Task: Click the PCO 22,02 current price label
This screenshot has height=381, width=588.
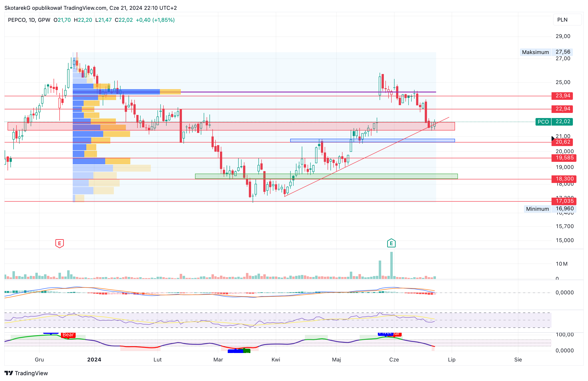Action: 554,122
